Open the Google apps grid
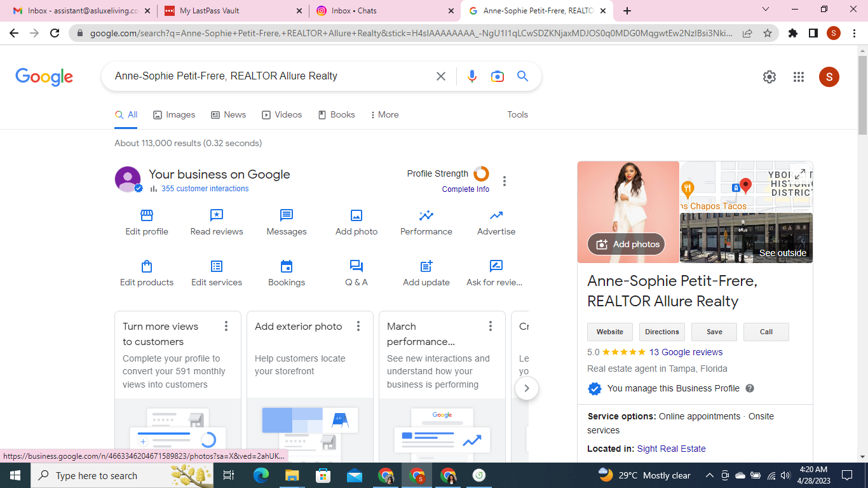Image resolution: width=868 pixels, height=488 pixels. coord(799,77)
